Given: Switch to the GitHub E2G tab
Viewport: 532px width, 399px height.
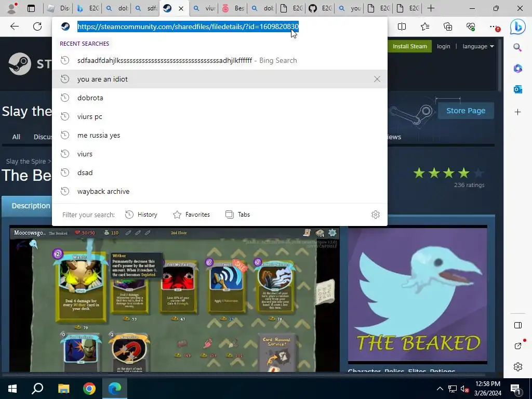Looking at the screenshot, I should click(x=320, y=8).
